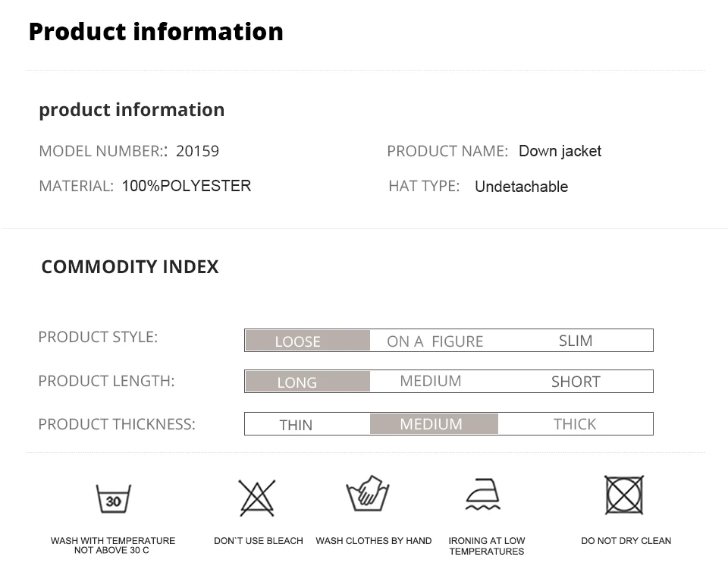This screenshot has height=566, width=728.
Task: Click the Product information main heading
Action: coord(155,32)
